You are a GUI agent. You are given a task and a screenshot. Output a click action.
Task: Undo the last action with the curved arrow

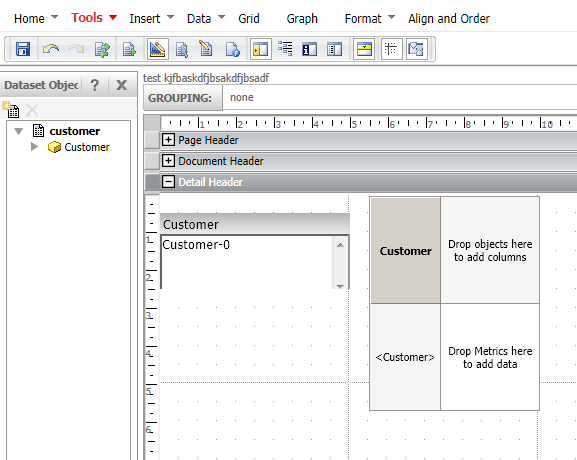click(51, 49)
